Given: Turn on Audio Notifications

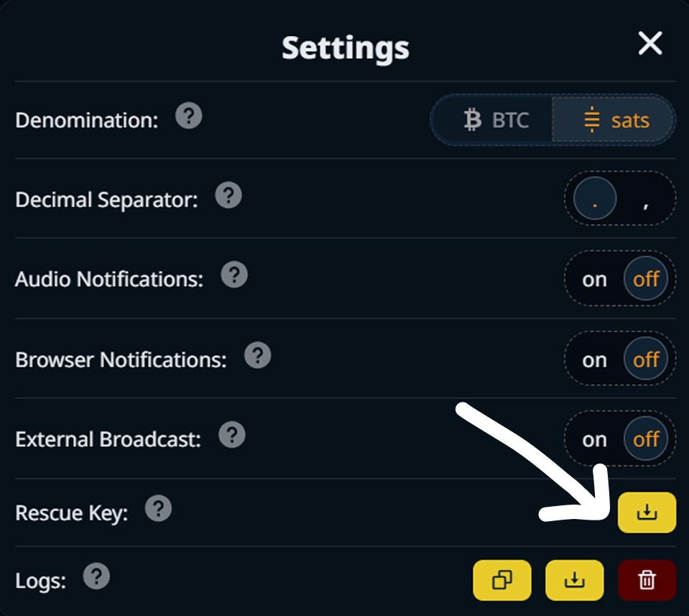Looking at the screenshot, I should coord(594,279).
